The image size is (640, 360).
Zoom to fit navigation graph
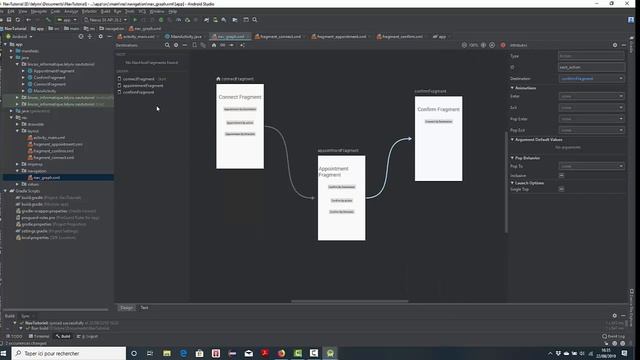(x=492, y=45)
